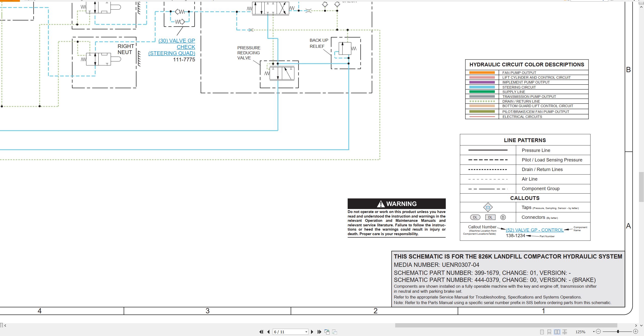
Task: Switch to continuous facing view
Action: pyautogui.click(x=565, y=332)
